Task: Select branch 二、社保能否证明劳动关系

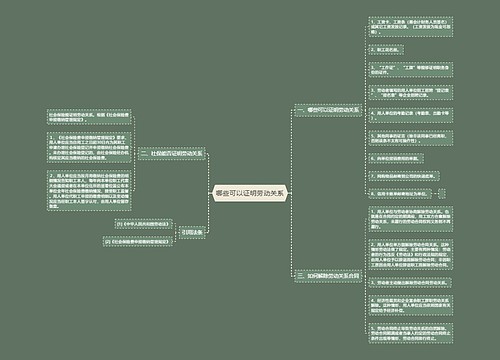Action: tap(172, 153)
